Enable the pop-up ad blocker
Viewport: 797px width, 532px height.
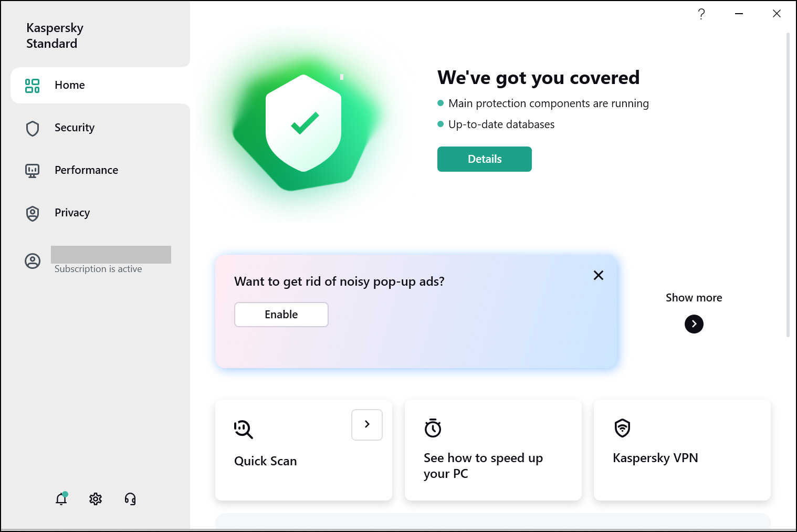pyautogui.click(x=281, y=315)
